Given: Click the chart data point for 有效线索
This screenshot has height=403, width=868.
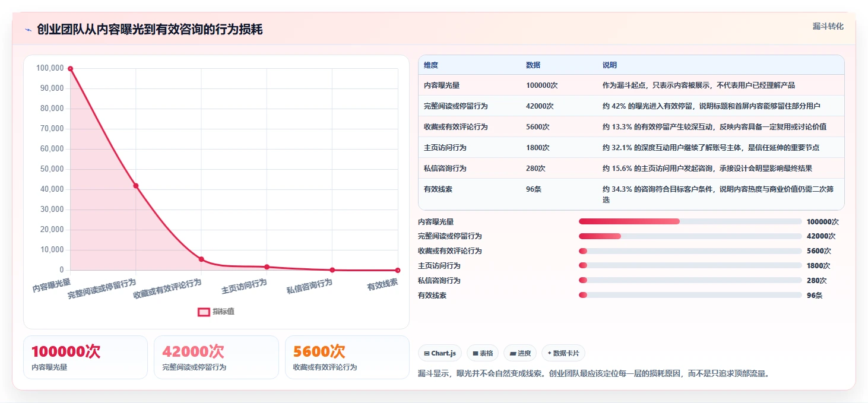Looking at the screenshot, I should coord(397,271).
